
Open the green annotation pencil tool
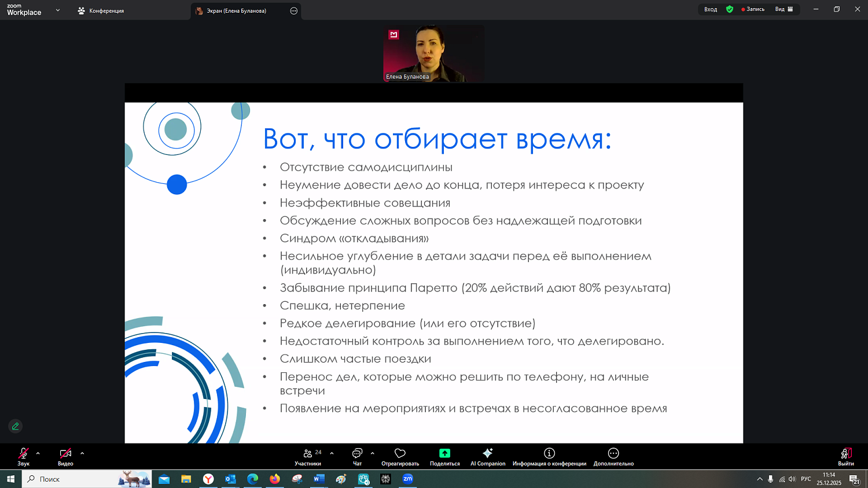pyautogui.click(x=15, y=426)
